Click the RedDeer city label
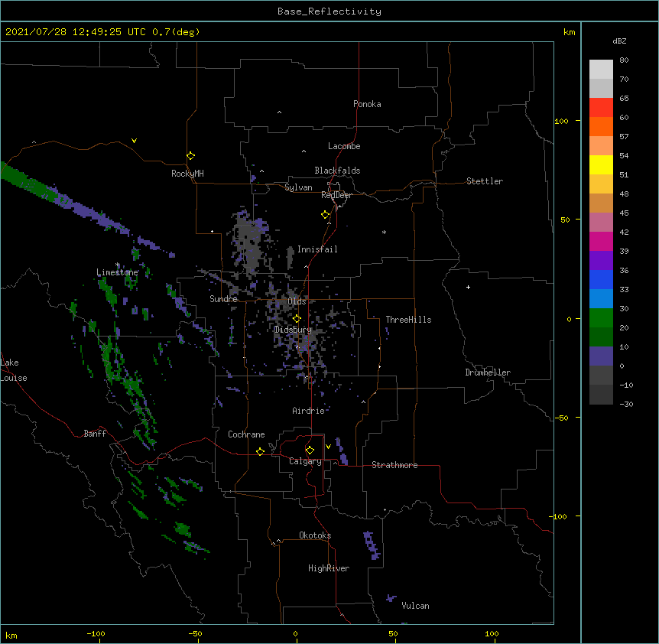This screenshot has width=659, height=644. 336,195
